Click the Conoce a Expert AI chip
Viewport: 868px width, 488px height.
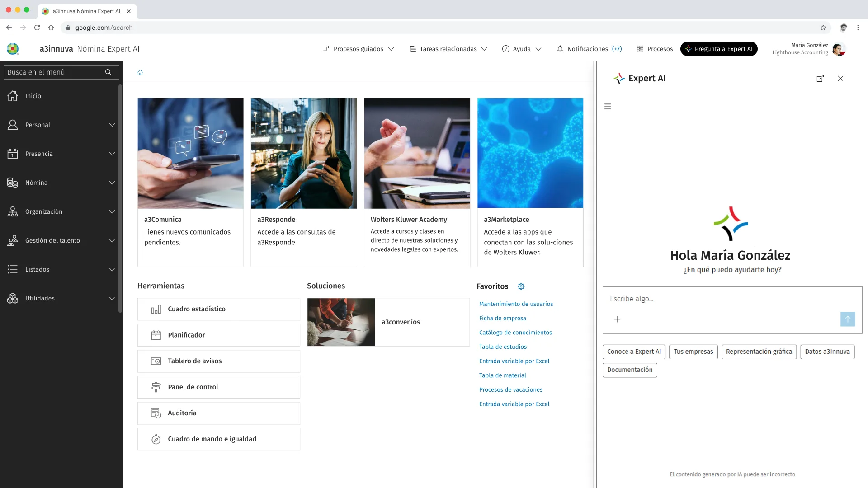pos(634,352)
